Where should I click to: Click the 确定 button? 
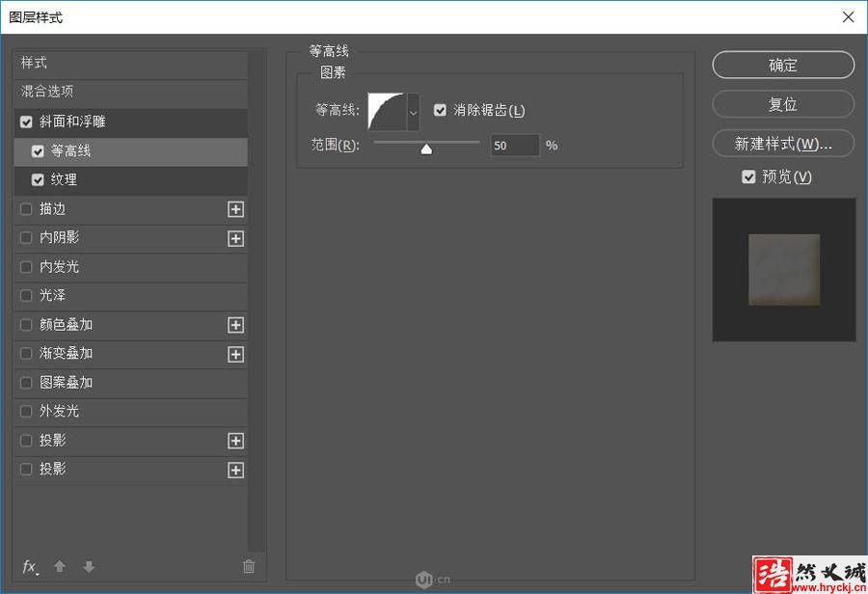[783, 66]
